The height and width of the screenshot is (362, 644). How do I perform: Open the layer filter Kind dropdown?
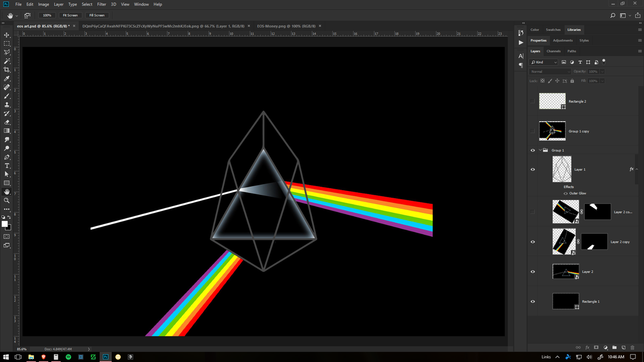tap(543, 61)
